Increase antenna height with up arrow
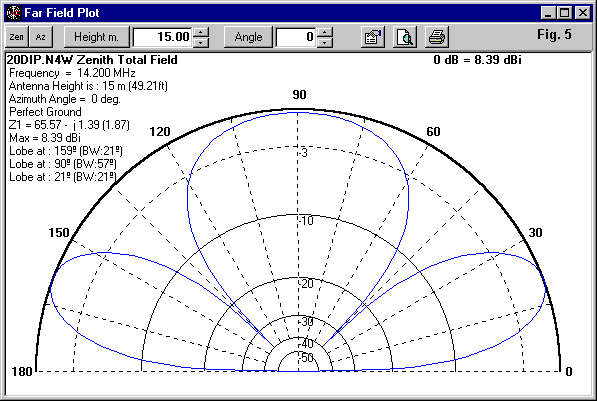Viewport: 597px width, 401px height. point(201,32)
